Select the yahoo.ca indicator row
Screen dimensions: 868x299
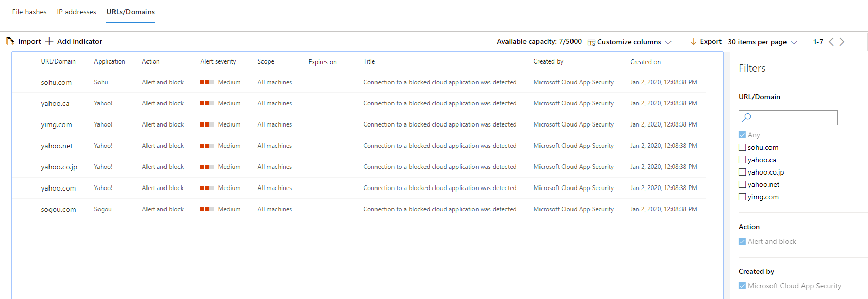(x=359, y=103)
